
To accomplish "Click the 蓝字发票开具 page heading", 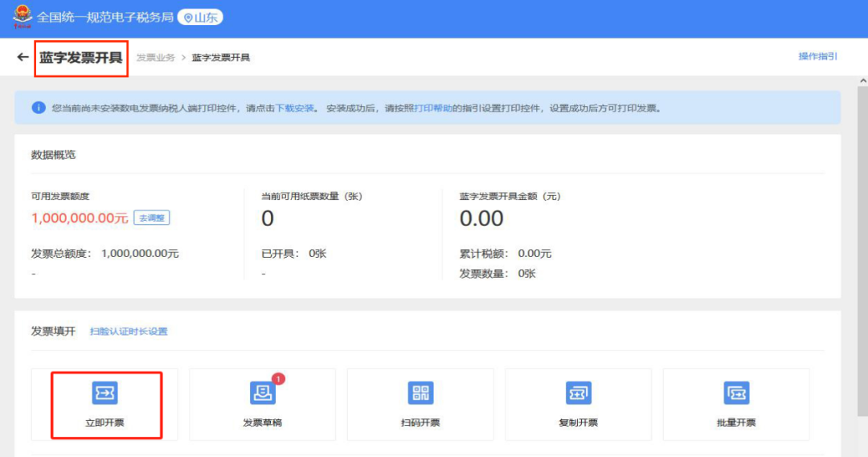I will tap(81, 58).
